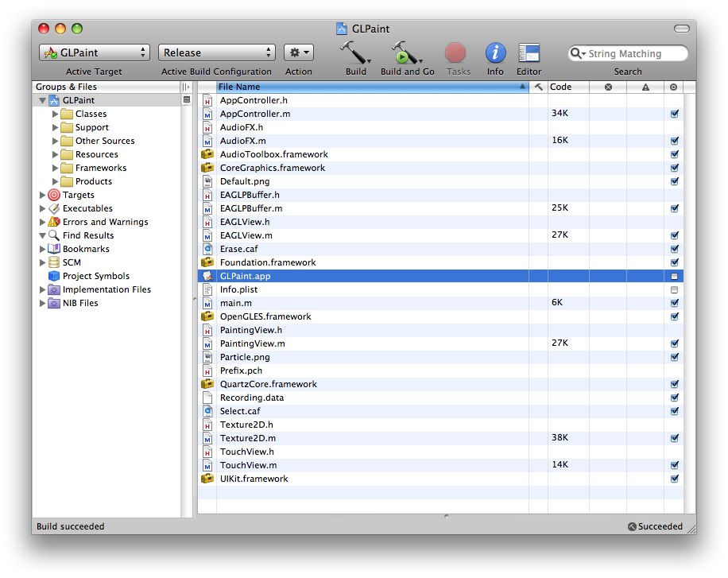
Task: Click the GLPaint.app application icon
Action: tap(207, 276)
